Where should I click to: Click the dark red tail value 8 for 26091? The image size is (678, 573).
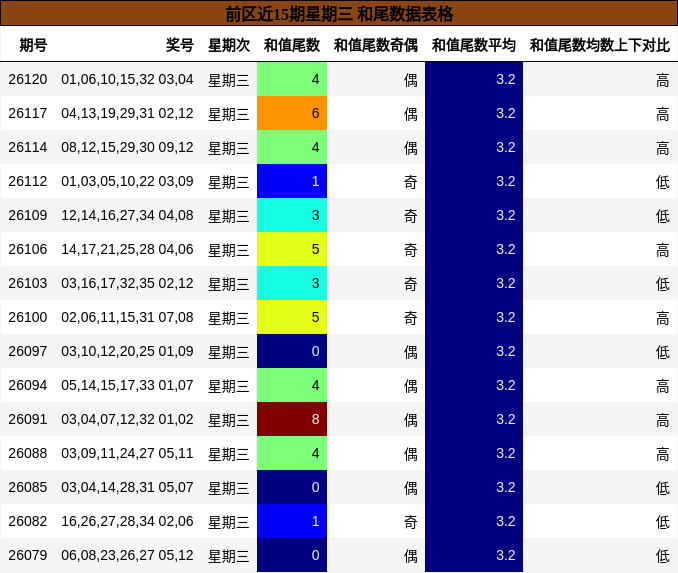tap(292, 419)
